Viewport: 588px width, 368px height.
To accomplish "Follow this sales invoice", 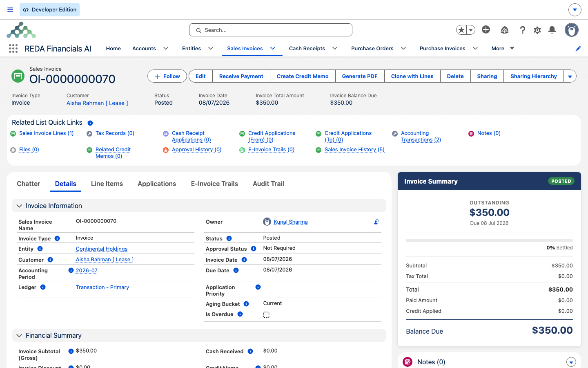I will coord(167,76).
